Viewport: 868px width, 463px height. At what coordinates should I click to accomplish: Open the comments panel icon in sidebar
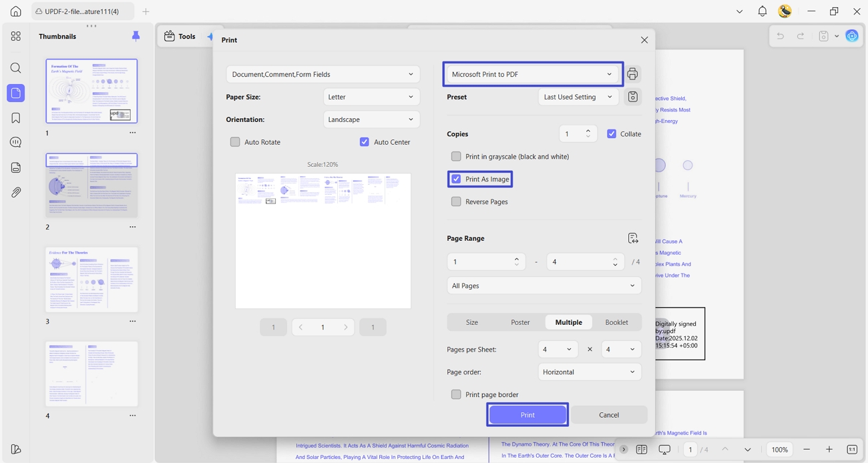[x=16, y=143]
